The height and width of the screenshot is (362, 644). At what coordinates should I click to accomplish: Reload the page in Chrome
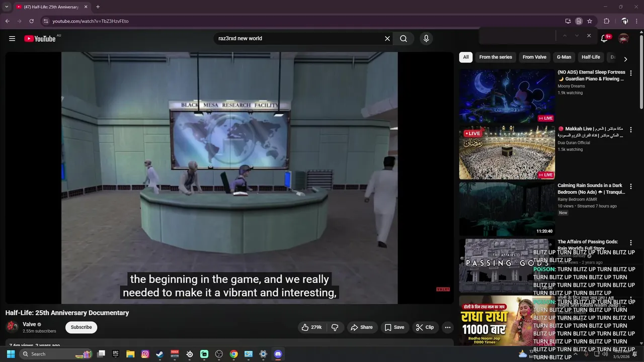coord(31,21)
